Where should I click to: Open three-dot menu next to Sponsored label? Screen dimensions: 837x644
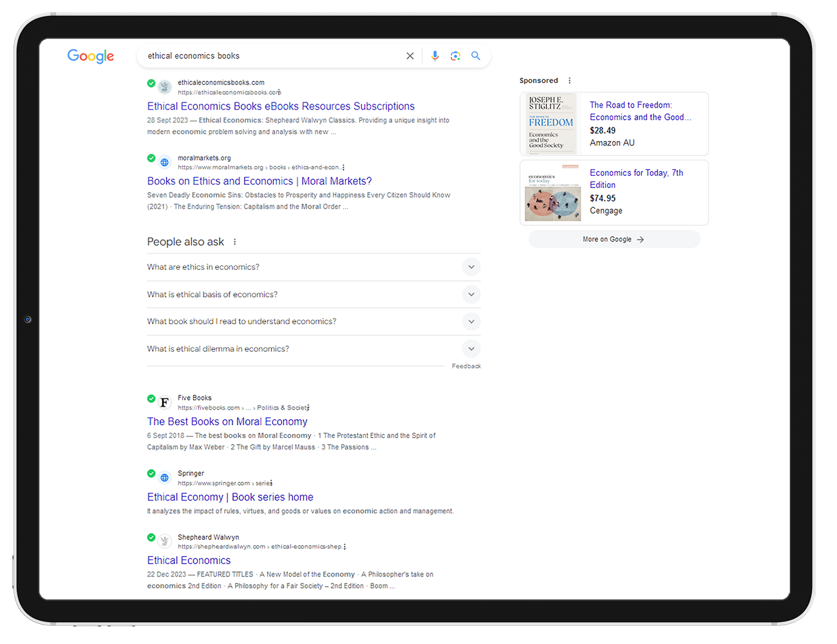(569, 80)
